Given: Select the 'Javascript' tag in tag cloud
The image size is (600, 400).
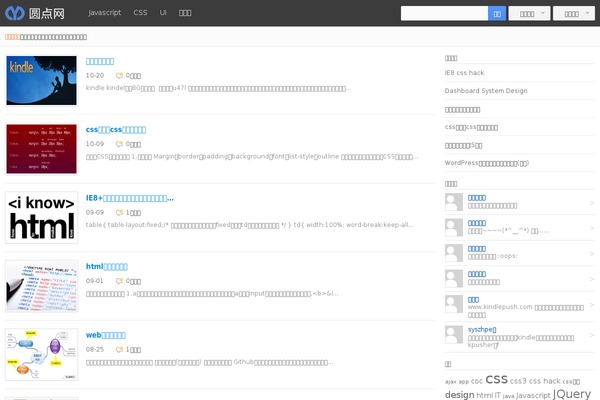Looking at the screenshot, I should (x=533, y=395).
